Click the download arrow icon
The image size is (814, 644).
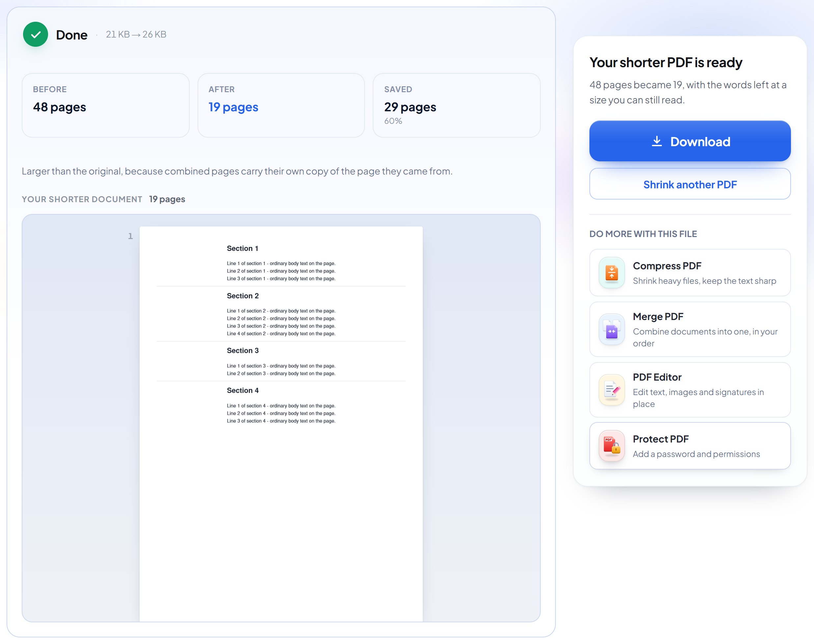click(657, 141)
